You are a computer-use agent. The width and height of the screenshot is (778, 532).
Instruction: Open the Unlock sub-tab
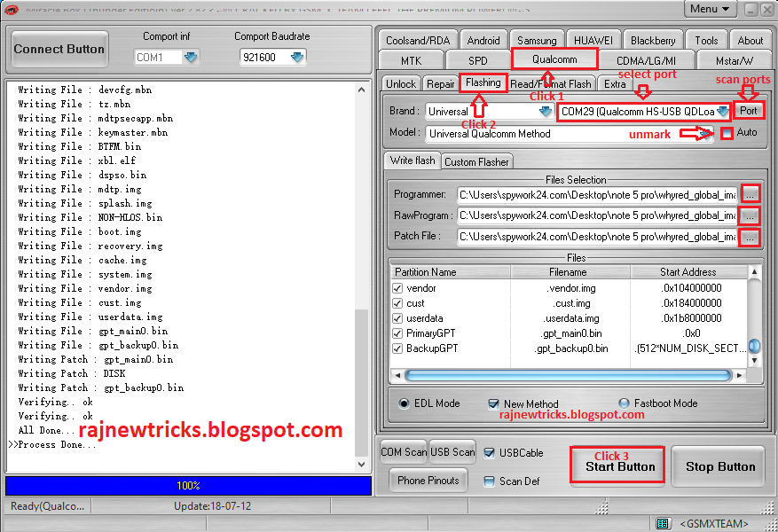click(401, 84)
